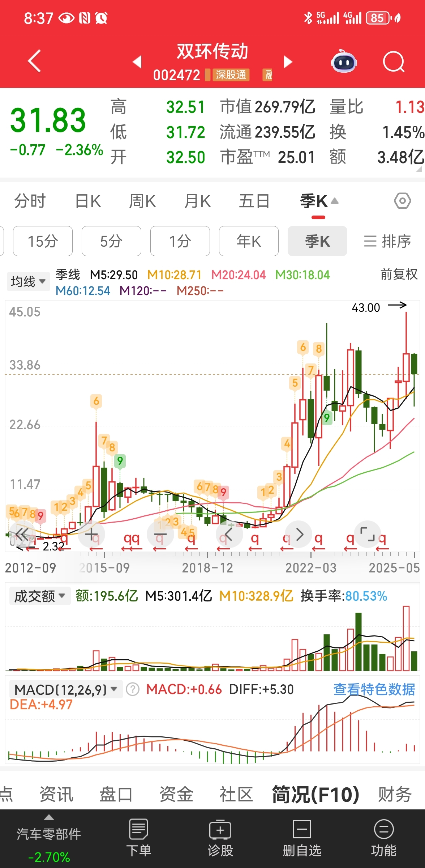Screen dimensions: 425x868
Task: Open 财务 bottom tab
Action: point(395,794)
